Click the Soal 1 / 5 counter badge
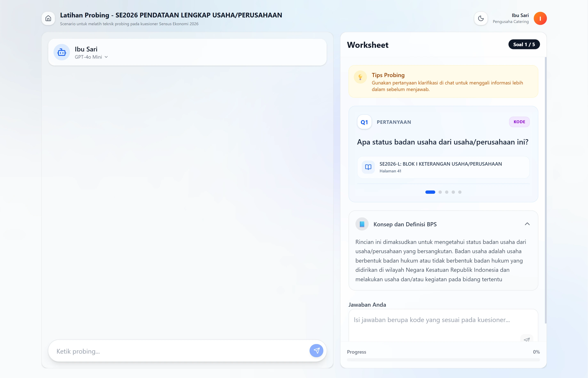The width and height of the screenshot is (588, 378). click(x=524, y=44)
